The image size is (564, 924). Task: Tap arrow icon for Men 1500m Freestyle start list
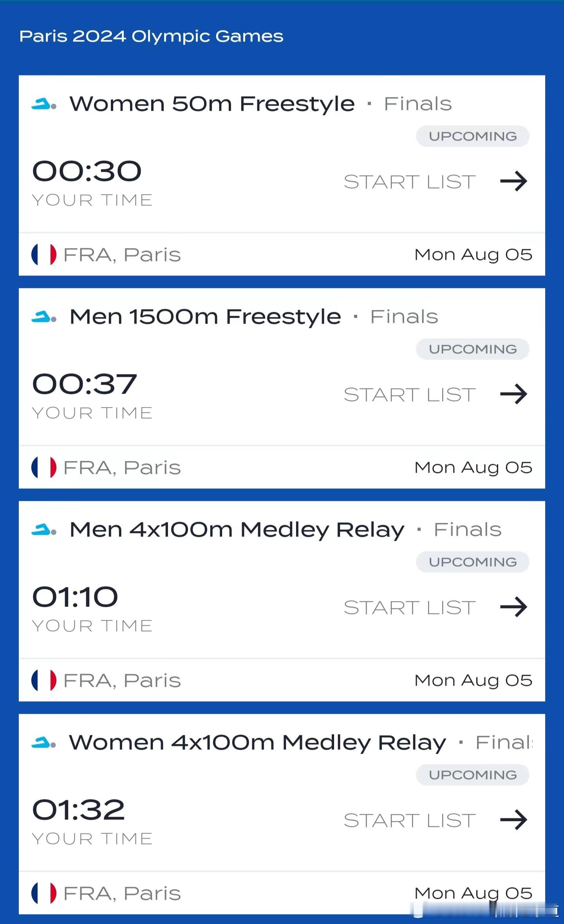tap(514, 394)
